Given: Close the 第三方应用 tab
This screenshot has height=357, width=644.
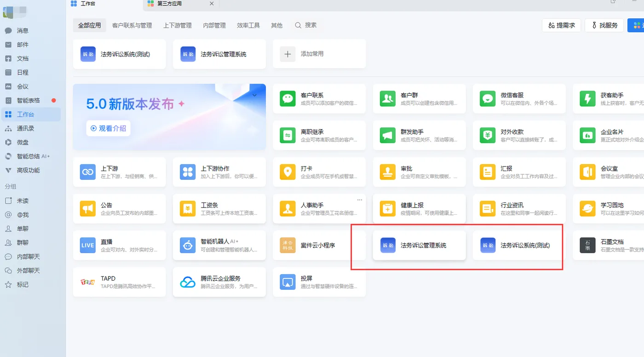Looking at the screenshot, I should [x=212, y=4].
